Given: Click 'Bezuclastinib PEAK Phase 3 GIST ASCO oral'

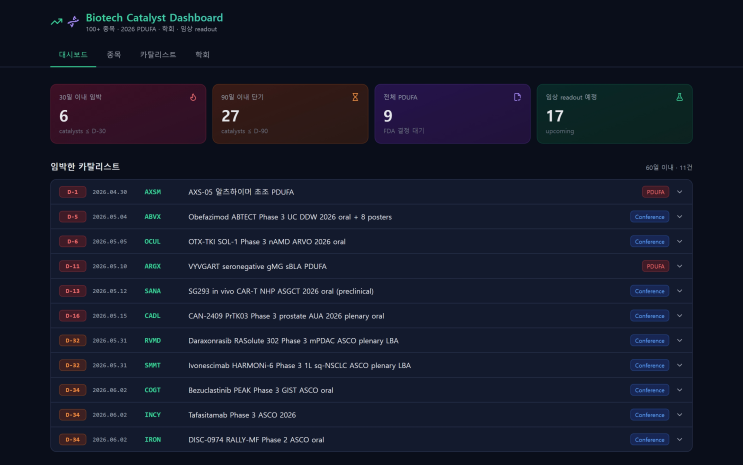Looking at the screenshot, I should pos(261,390).
